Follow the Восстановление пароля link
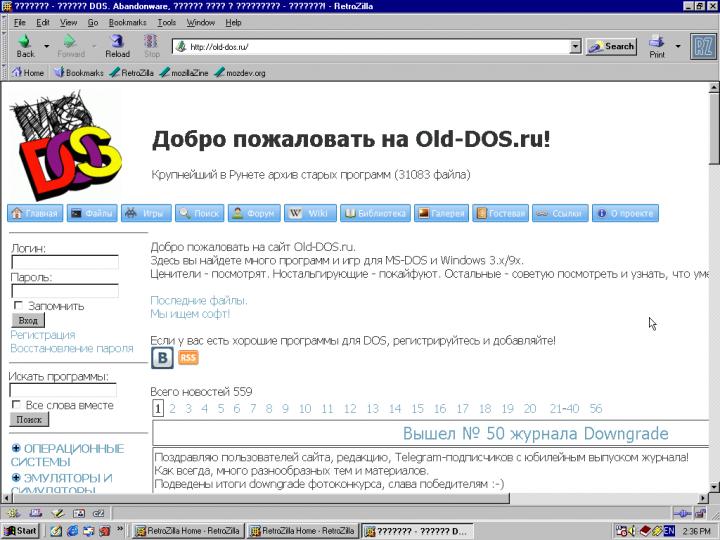Screen dimensions: 720x540 72,349
